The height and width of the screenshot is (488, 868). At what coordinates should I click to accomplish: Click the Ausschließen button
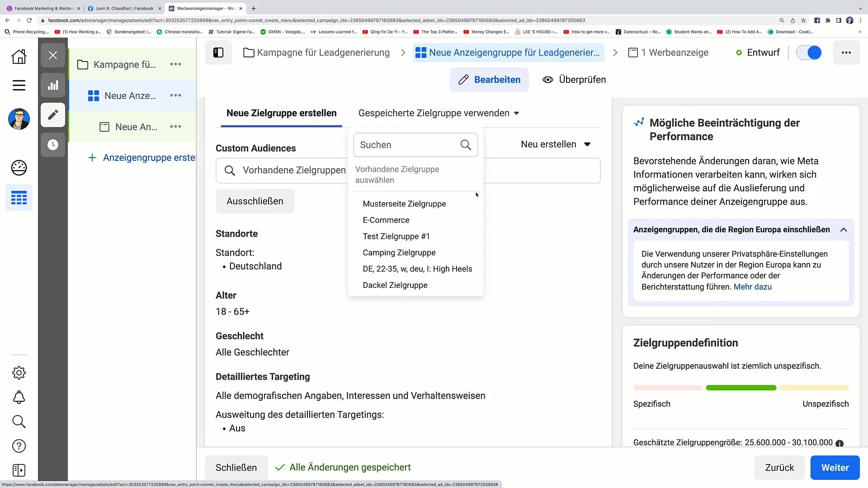click(x=255, y=201)
